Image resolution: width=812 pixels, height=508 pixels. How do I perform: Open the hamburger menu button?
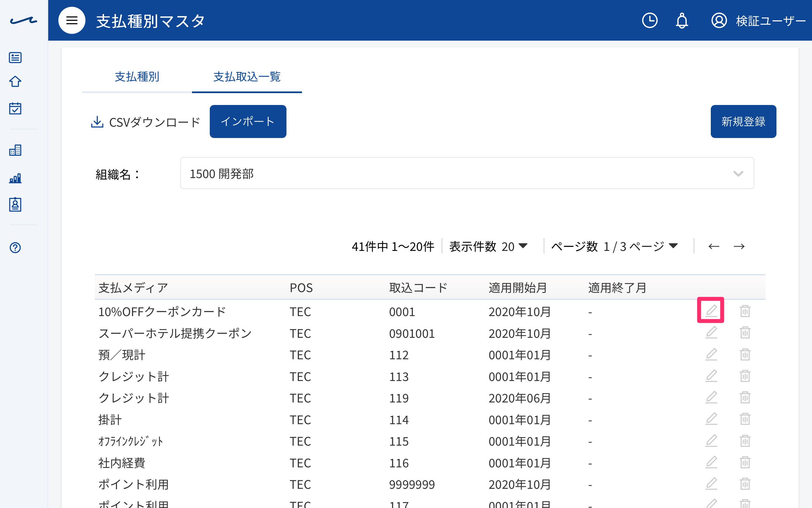72,21
